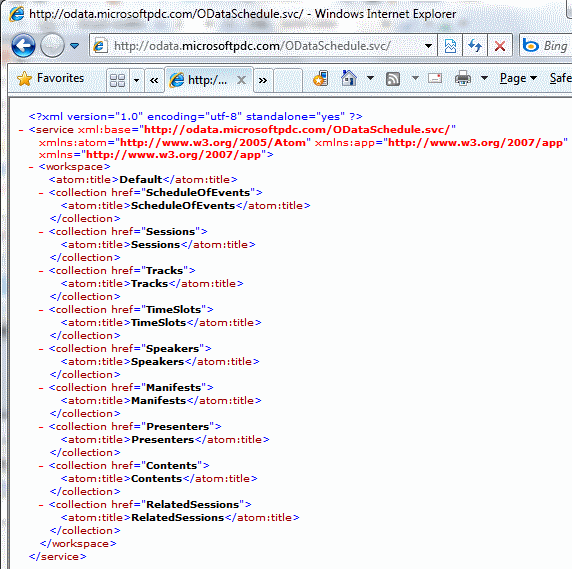
Task: Collapse the Manifests collection node
Action: [x=41, y=388]
